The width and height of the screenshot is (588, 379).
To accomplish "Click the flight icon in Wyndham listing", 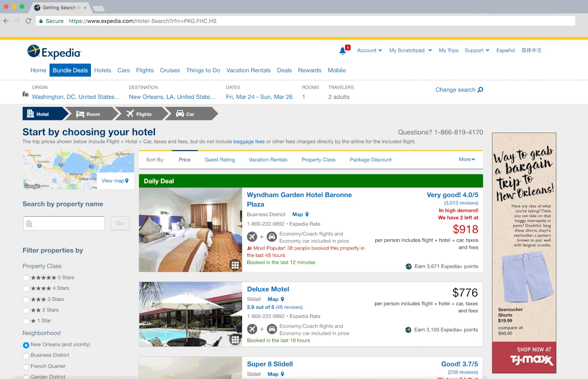I will 252,237.
